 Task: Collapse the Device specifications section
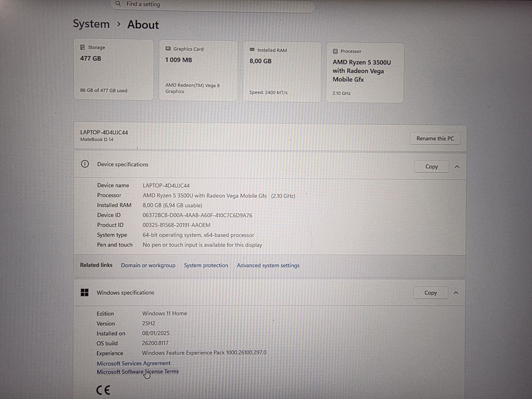pos(457,166)
